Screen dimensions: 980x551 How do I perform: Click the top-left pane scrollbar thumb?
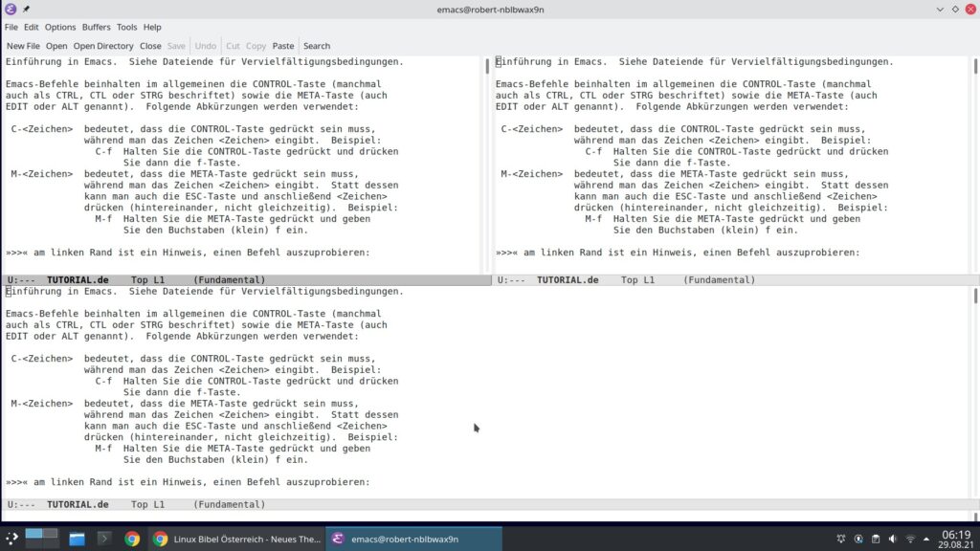pos(487,66)
